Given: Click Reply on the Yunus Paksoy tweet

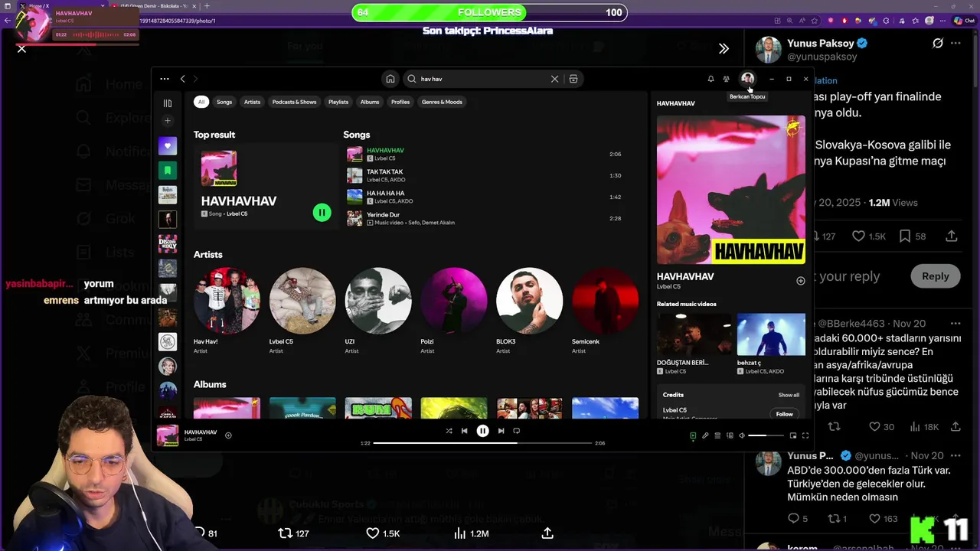Looking at the screenshot, I should (x=935, y=276).
